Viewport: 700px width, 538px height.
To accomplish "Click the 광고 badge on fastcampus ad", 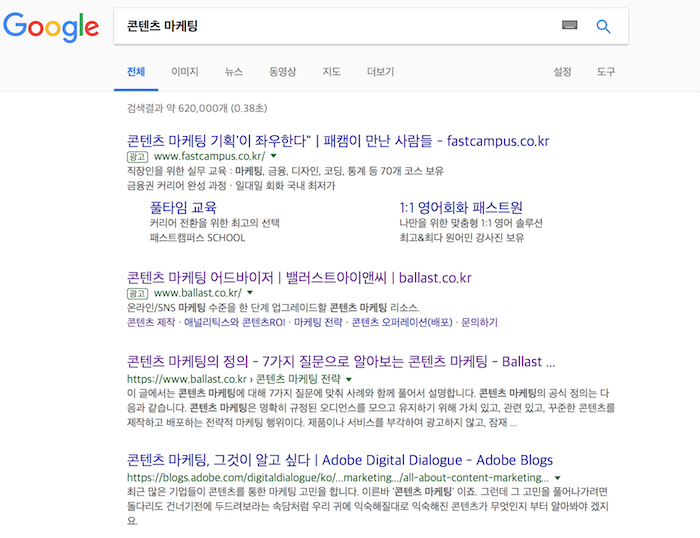I will coord(138,157).
